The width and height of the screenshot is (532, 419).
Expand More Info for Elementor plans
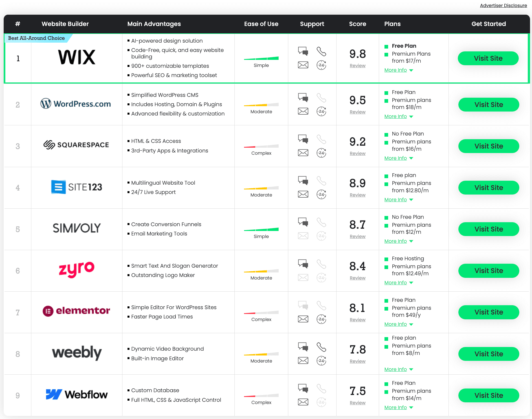[399, 324]
